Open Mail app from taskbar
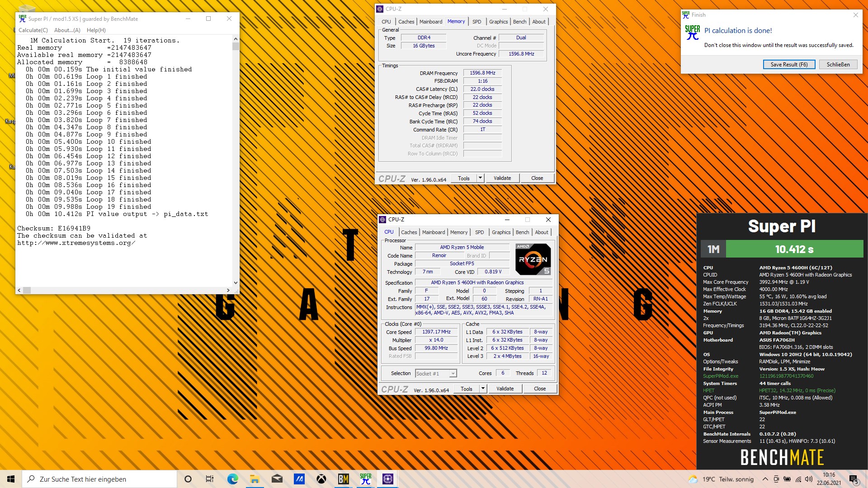Image resolution: width=868 pixels, height=488 pixels. 277,479
